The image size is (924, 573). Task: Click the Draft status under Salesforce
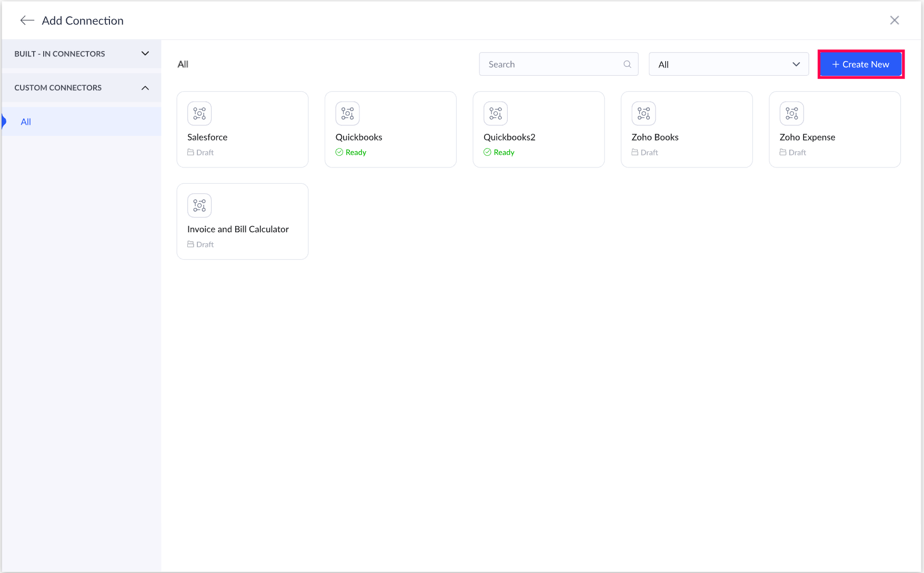(x=200, y=153)
